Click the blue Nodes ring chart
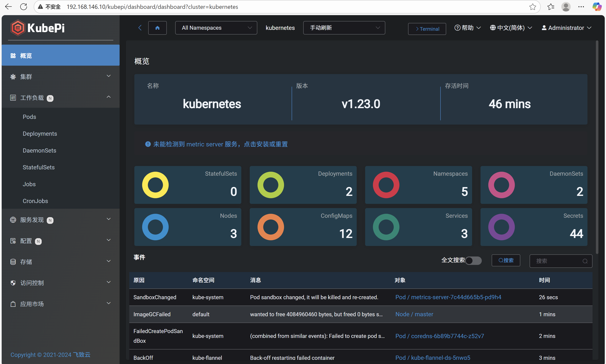This screenshot has width=606, height=364. 155,227
